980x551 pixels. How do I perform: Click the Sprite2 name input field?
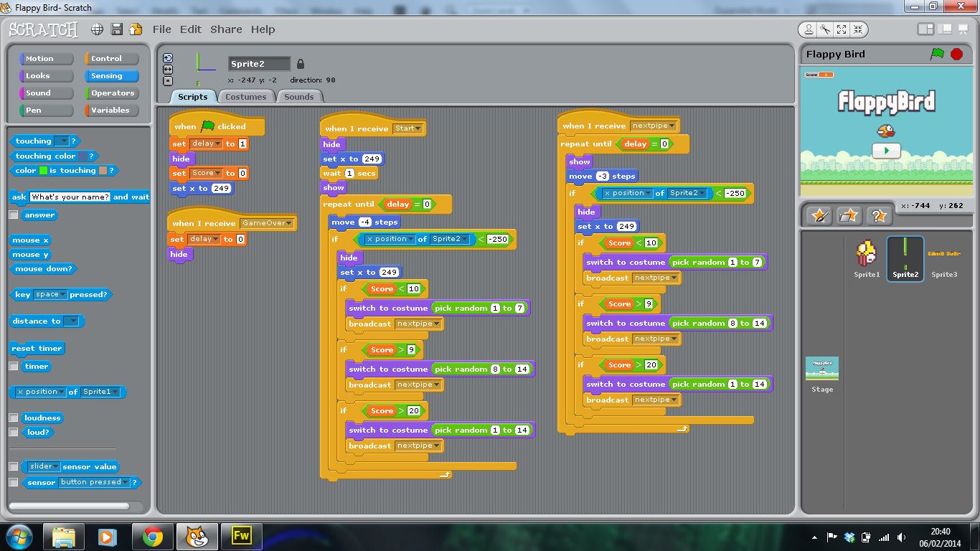coord(260,64)
